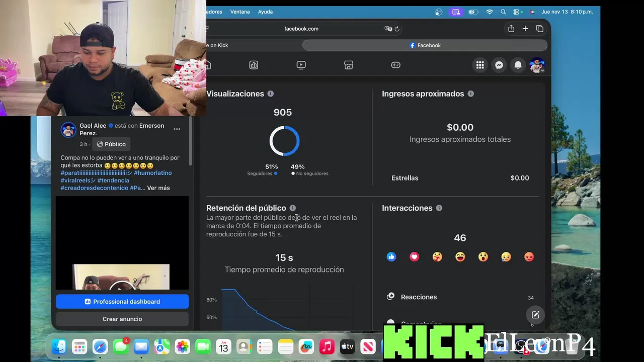Click the Público audience selector

click(x=111, y=144)
